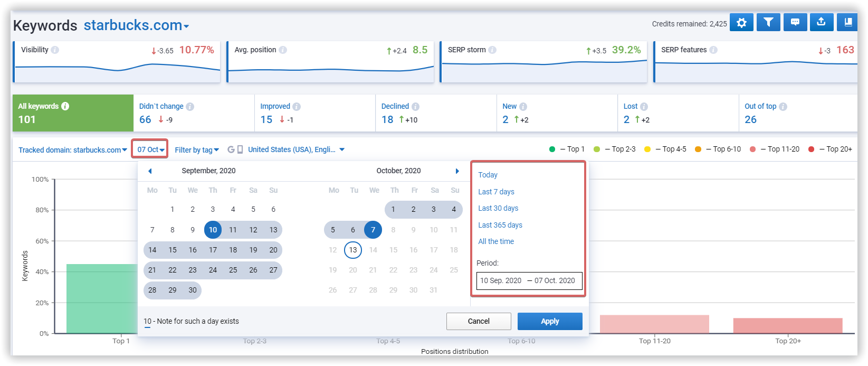Click SERP storm trend chart card
The width and height of the screenshot is (868, 366).
coord(543,62)
